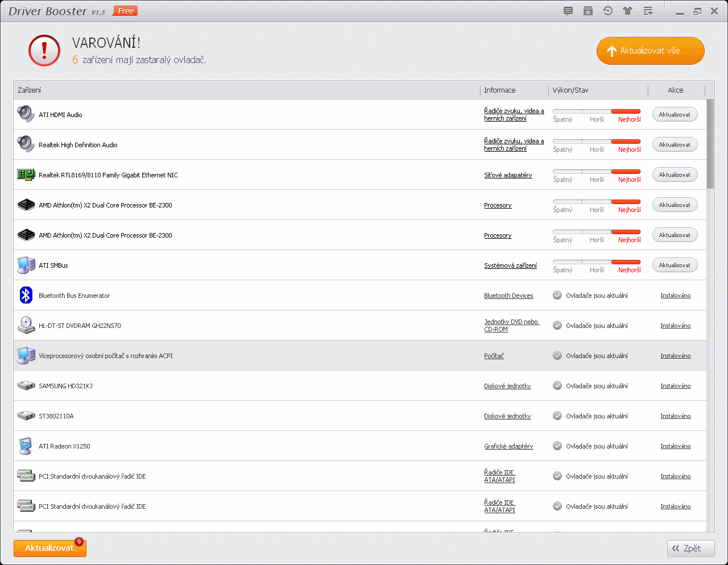
Task: Select the device name ATI HDMI Audio
Action: point(60,115)
